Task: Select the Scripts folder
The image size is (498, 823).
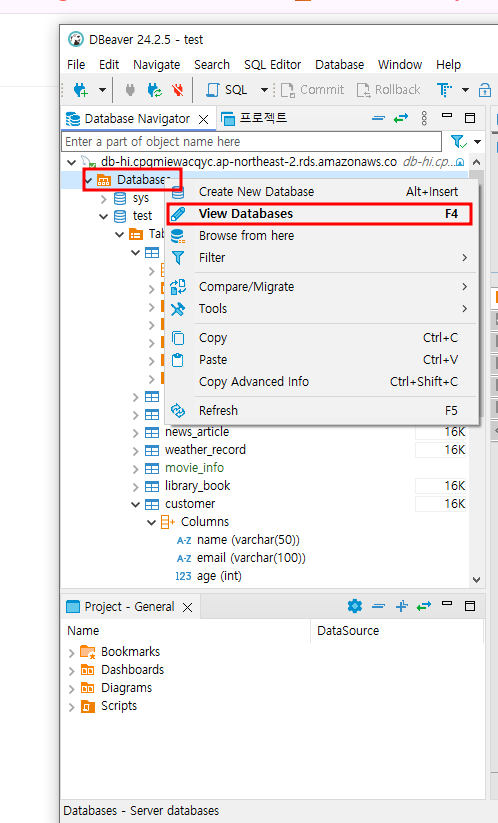Action: (119, 705)
